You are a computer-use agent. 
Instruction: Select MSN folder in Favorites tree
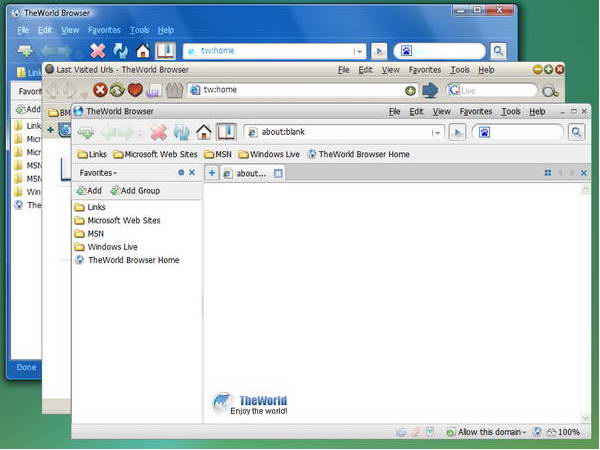click(x=89, y=234)
